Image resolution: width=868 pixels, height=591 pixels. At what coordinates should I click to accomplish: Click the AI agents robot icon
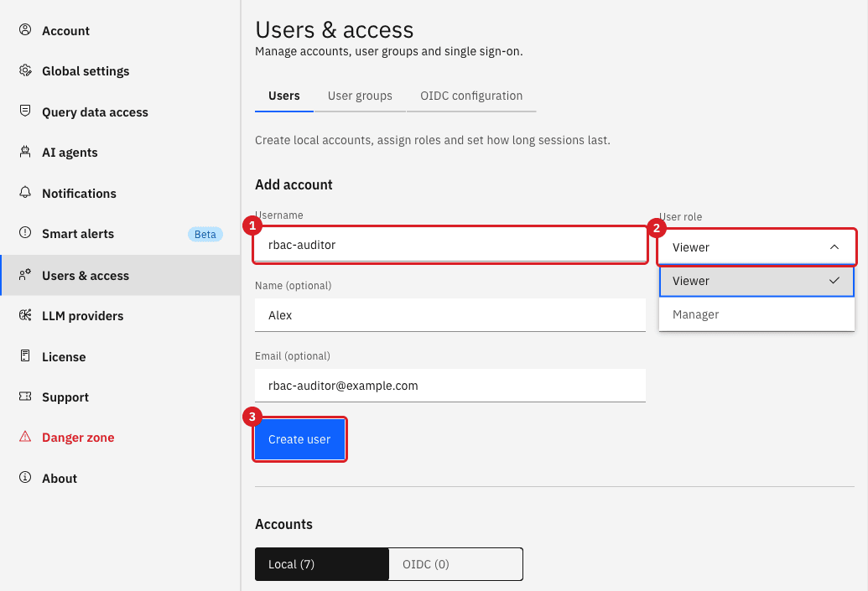point(25,152)
